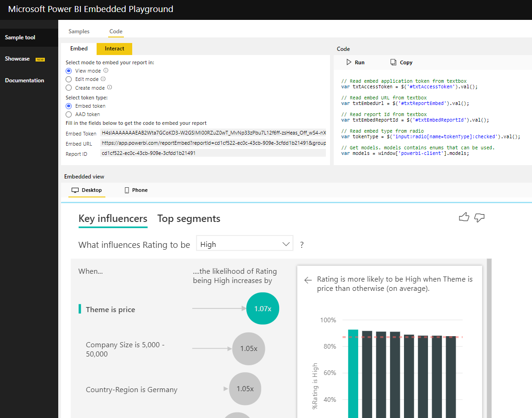Click the txtEmbedReportId code line
The width and height of the screenshot is (532, 418).
pyautogui.click(x=415, y=120)
